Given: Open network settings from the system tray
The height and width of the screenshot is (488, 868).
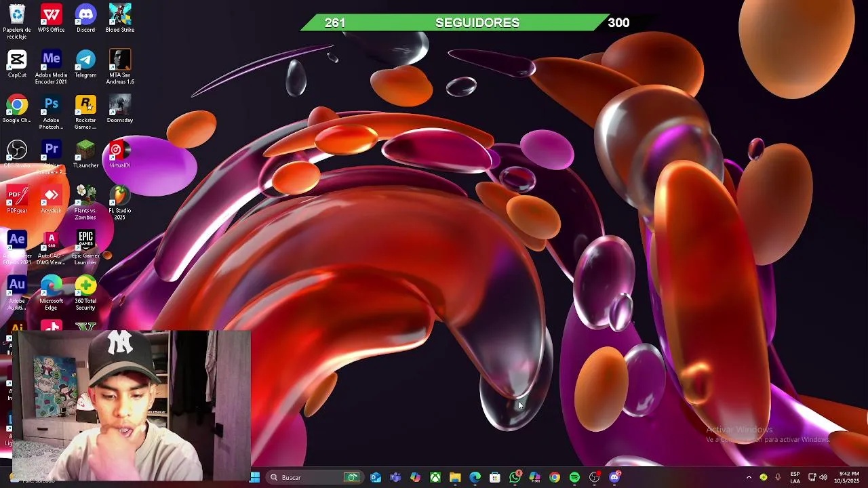Looking at the screenshot, I should coord(812,477).
